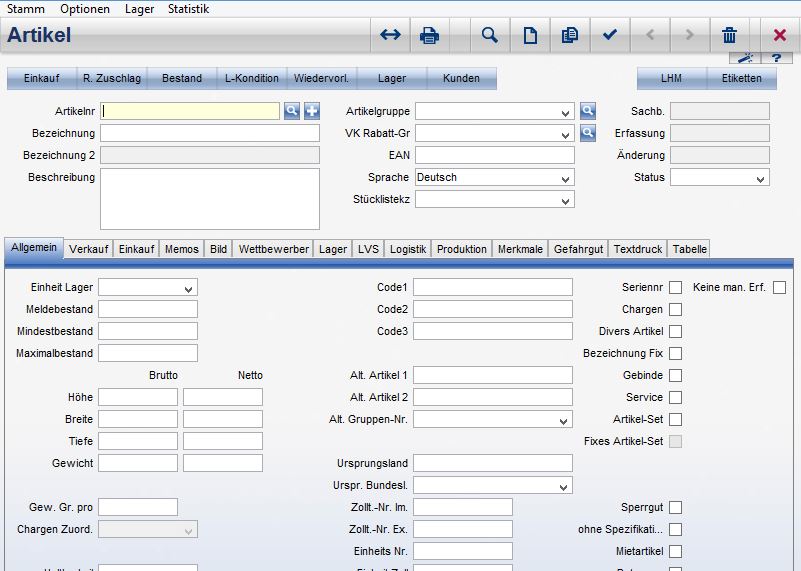Viewport: 801px width, 571px height.
Task: Click the copy record icon
Action: [x=570, y=35]
